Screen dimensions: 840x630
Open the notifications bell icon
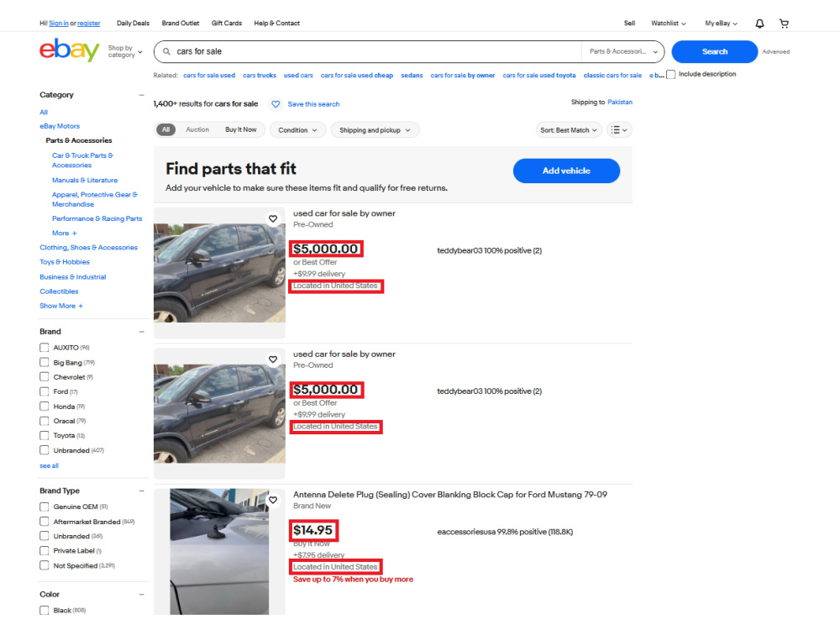(759, 24)
